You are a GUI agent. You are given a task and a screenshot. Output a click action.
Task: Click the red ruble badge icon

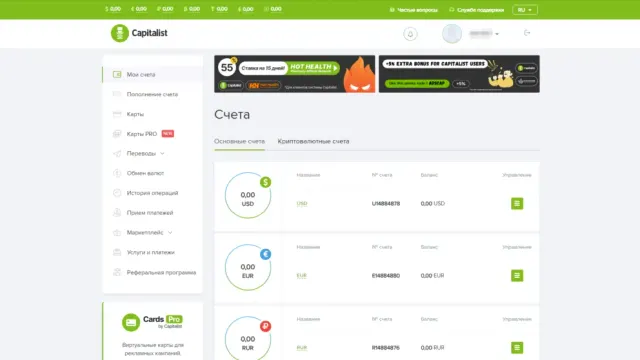(x=265, y=326)
